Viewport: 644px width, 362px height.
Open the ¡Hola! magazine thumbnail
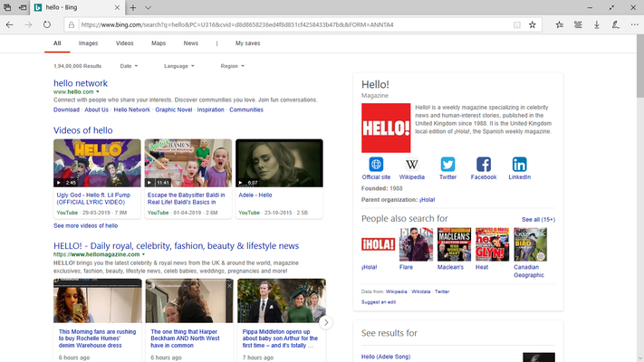coord(378,244)
